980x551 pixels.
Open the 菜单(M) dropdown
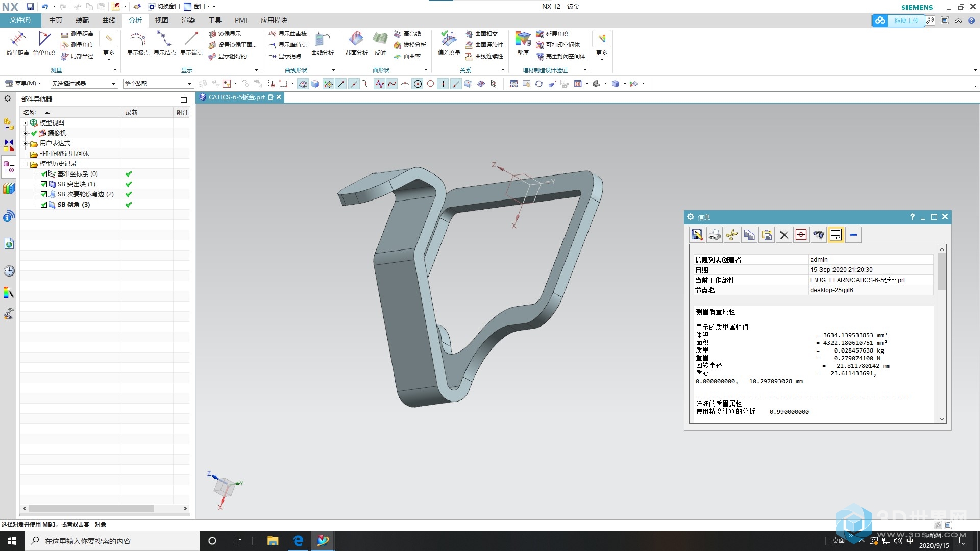pyautogui.click(x=23, y=84)
